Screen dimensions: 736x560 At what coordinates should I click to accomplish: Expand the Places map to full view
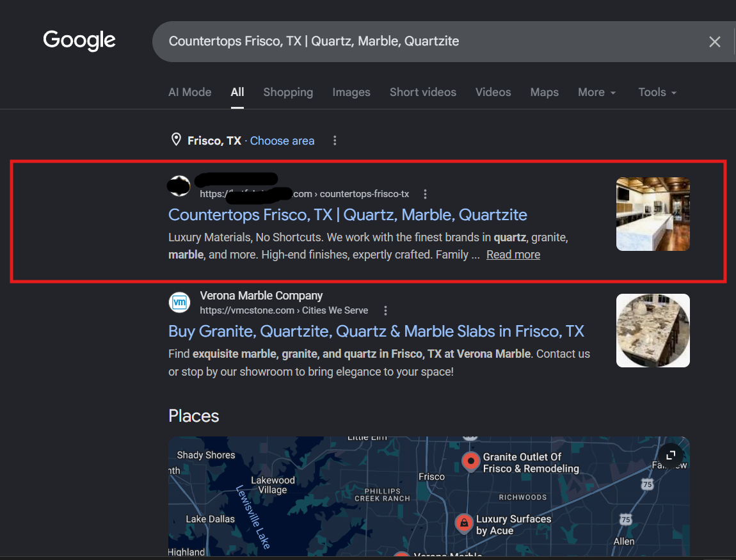(x=670, y=455)
